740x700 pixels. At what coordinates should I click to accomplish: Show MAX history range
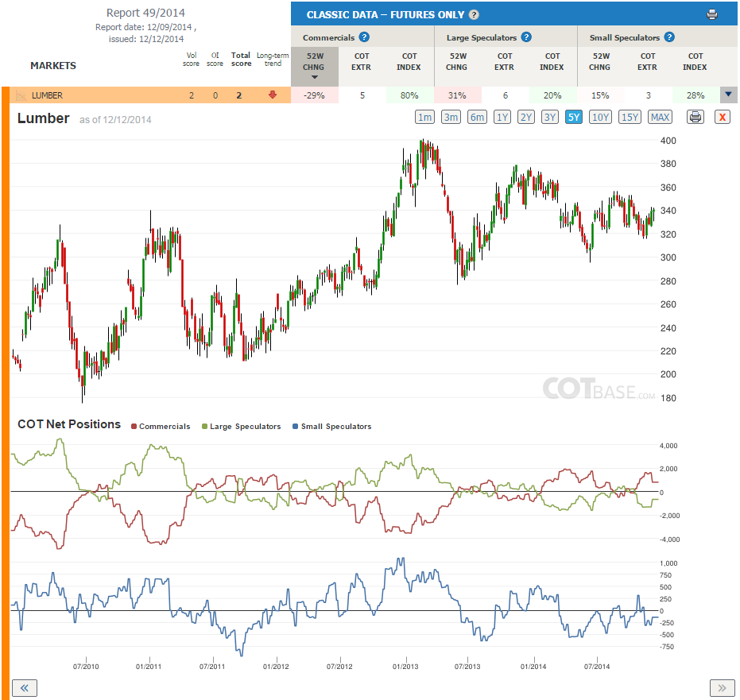click(x=660, y=117)
